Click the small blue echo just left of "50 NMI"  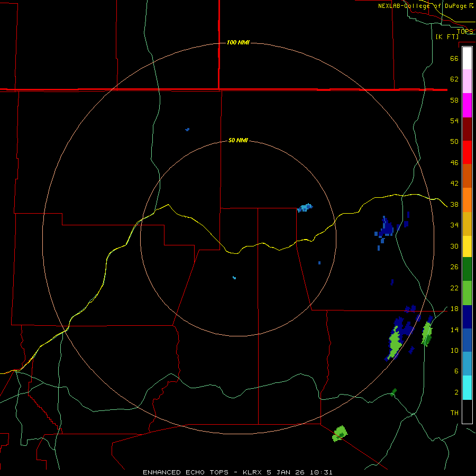187,130
